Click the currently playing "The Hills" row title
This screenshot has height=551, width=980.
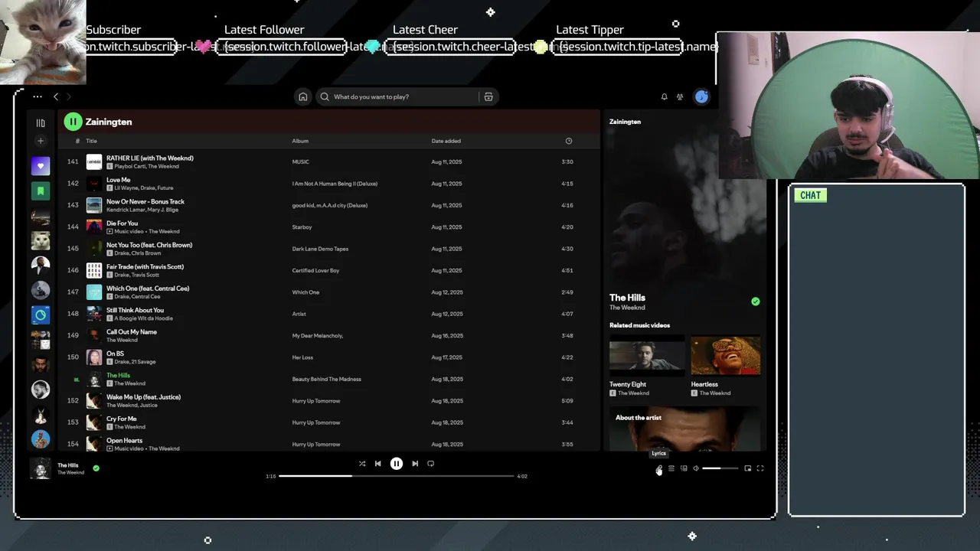point(118,375)
